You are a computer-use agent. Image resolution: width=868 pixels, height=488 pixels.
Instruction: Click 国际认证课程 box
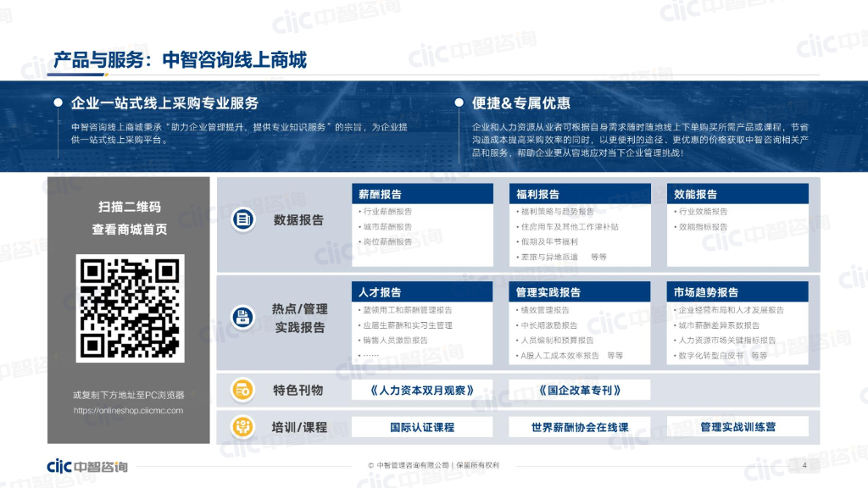click(422, 427)
